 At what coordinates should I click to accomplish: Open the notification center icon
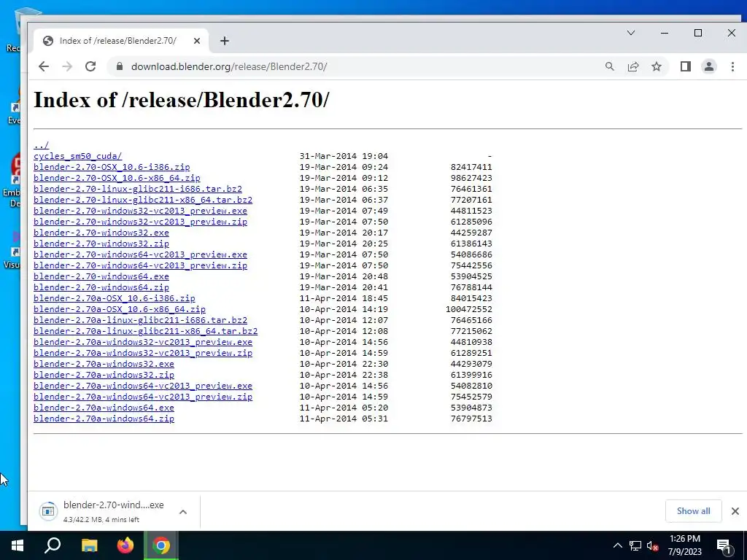724,545
